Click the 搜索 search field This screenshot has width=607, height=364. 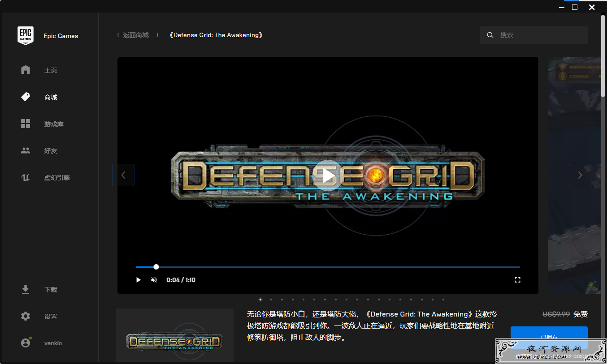pos(533,35)
